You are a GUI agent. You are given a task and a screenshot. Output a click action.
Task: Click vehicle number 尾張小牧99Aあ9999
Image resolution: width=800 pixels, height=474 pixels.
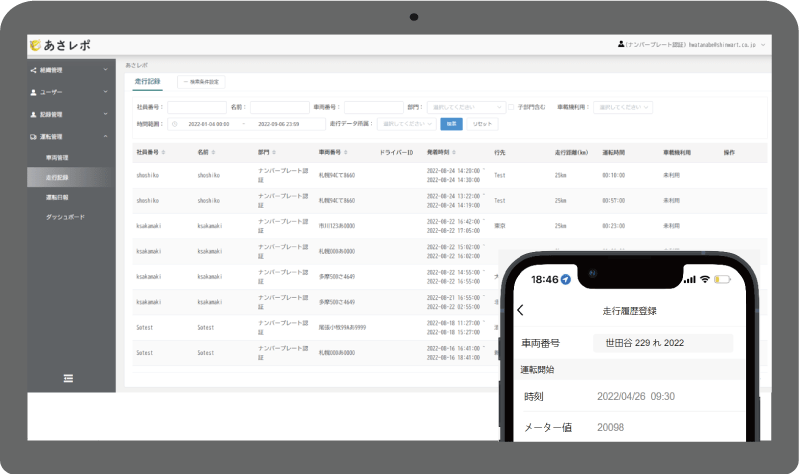pos(342,328)
